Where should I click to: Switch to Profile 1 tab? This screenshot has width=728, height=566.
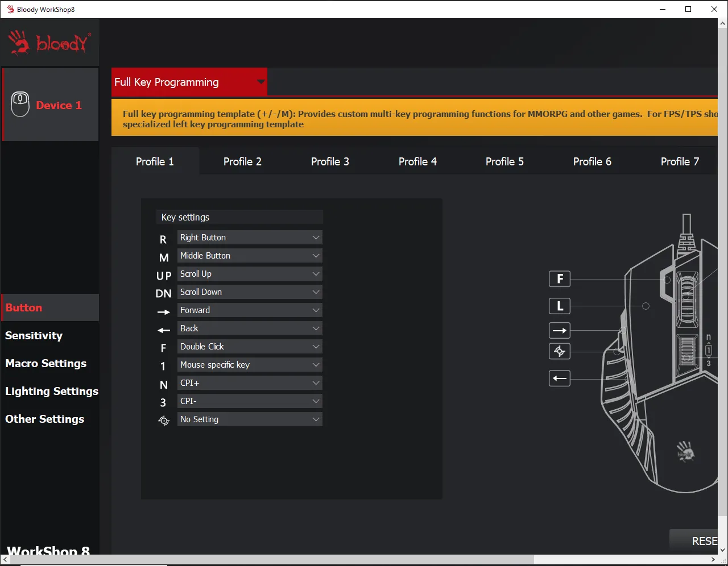pos(155,161)
